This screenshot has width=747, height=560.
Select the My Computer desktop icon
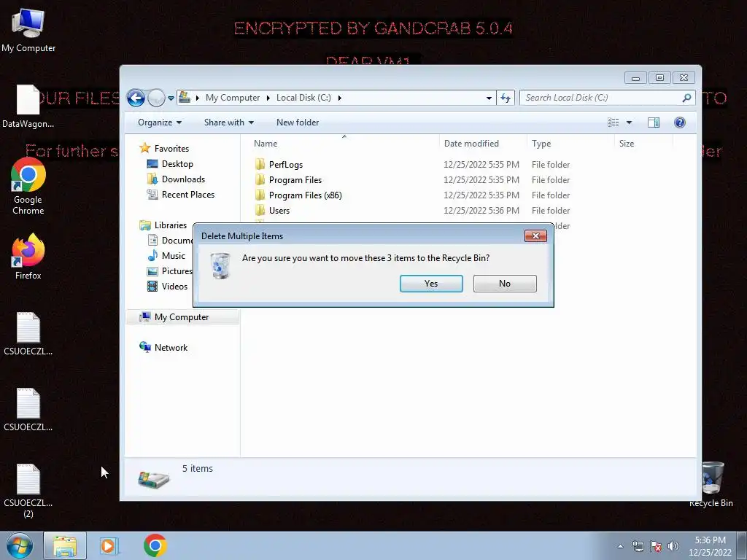pyautogui.click(x=28, y=31)
